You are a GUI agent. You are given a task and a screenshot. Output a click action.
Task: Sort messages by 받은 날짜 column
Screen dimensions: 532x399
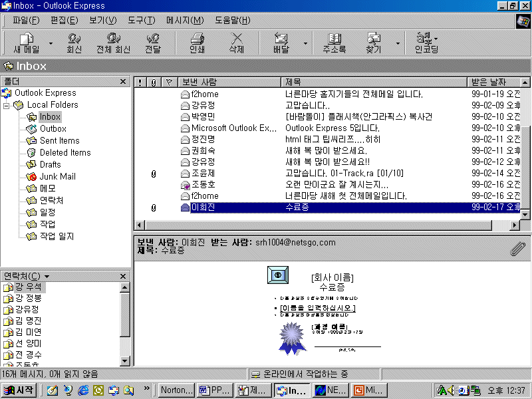(493, 82)
